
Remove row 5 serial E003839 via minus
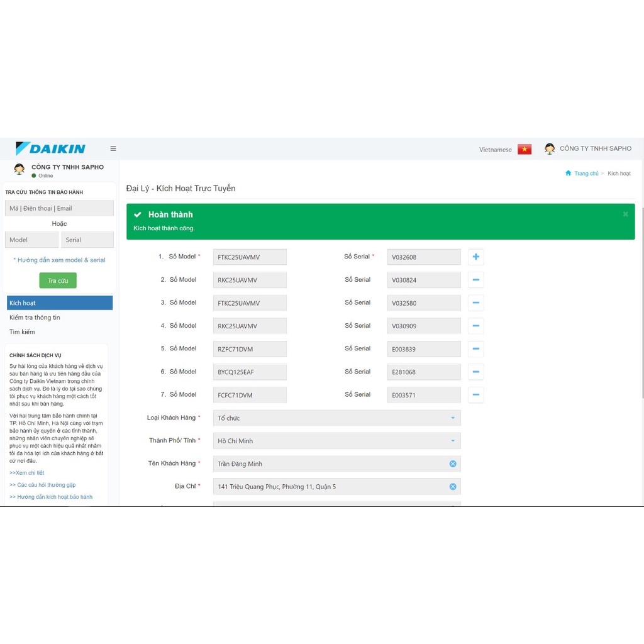(x=476, y=349)
